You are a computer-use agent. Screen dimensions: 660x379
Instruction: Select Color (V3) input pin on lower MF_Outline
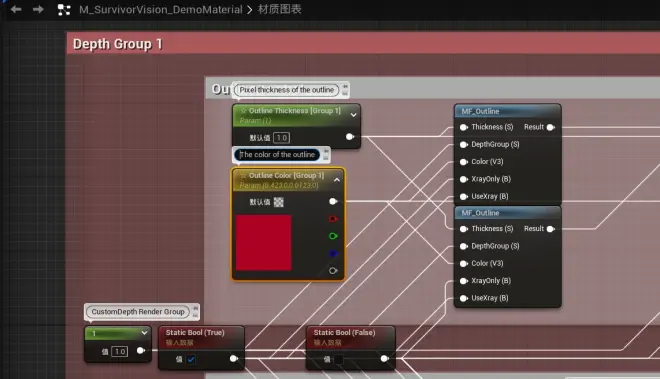(464, 264)
